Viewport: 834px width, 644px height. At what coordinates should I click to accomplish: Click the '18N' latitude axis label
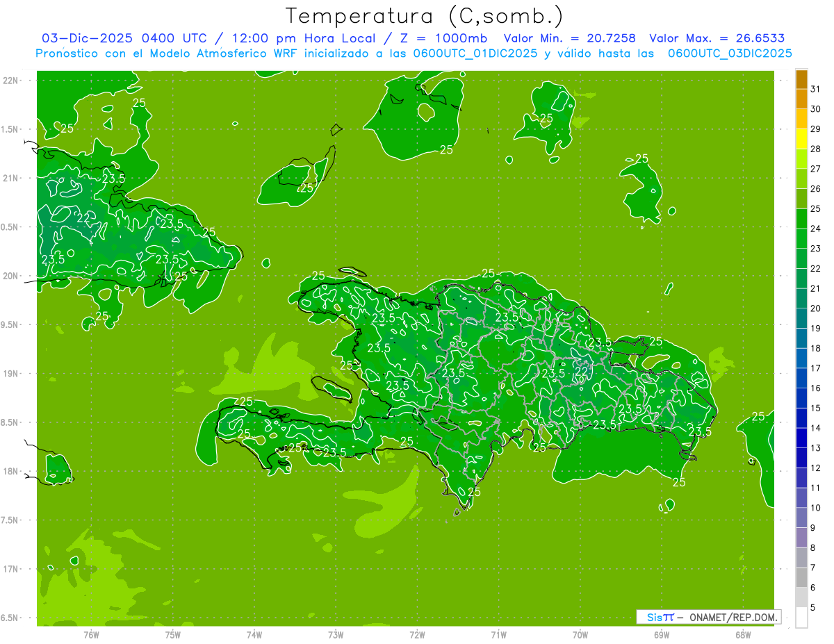tap(10, 471)
